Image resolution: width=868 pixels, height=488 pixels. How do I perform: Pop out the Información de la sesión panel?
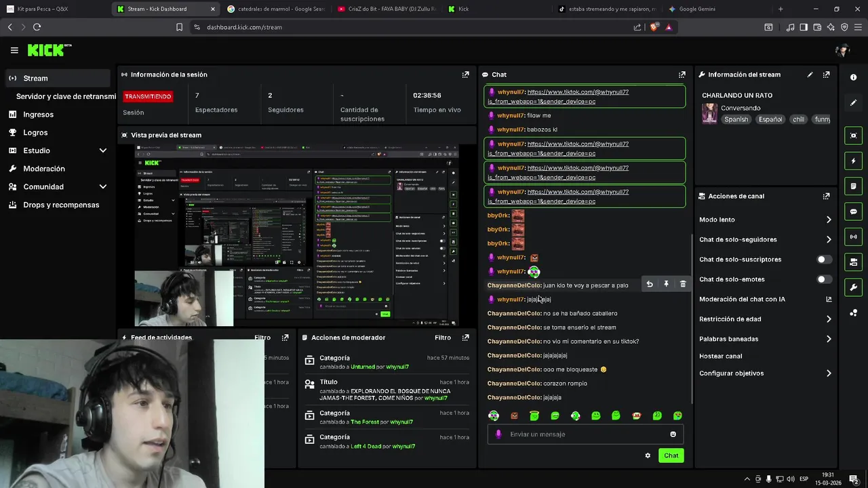tap(465, 75)
